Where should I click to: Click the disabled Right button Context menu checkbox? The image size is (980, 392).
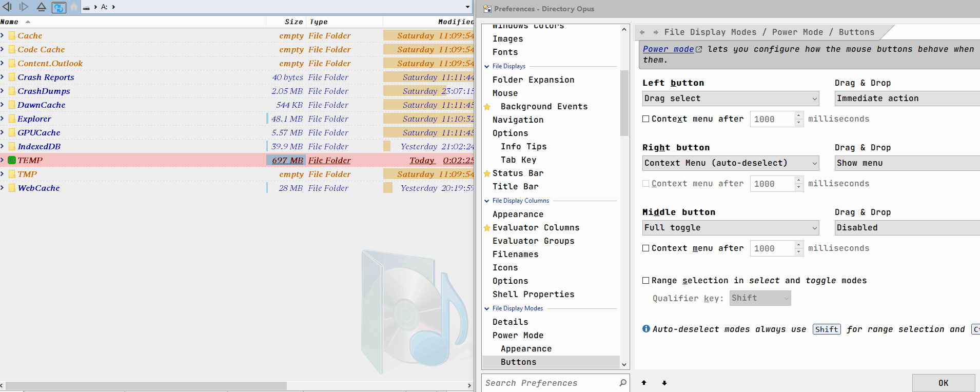(x=646, y=184)
